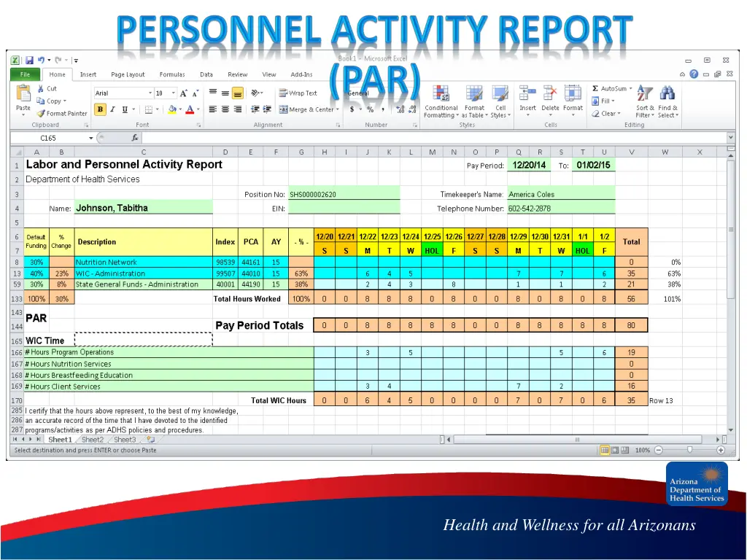The height and width of the screenshot is (560, 747).
Task: Click the Format Painter brush
Action: [41, 113]
